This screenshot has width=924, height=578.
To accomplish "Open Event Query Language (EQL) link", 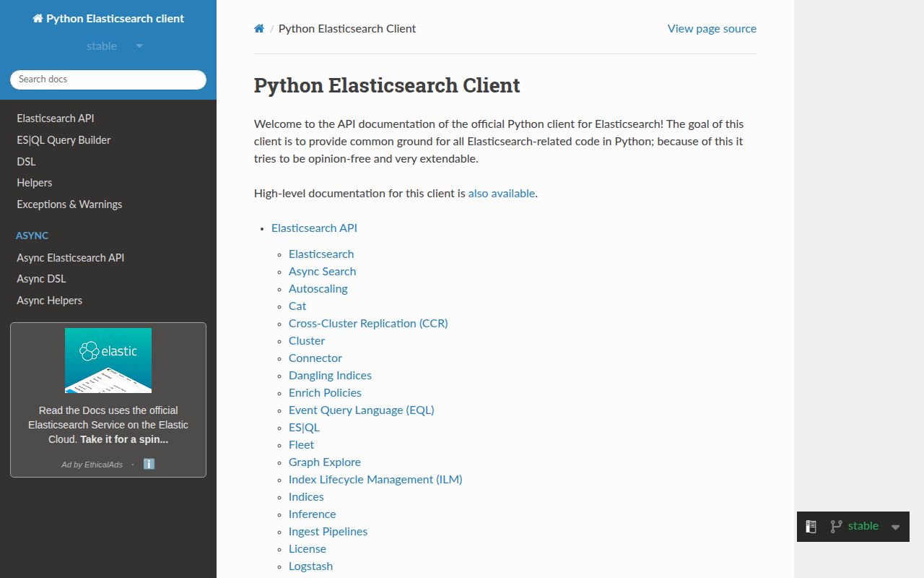I will point(362,410).
